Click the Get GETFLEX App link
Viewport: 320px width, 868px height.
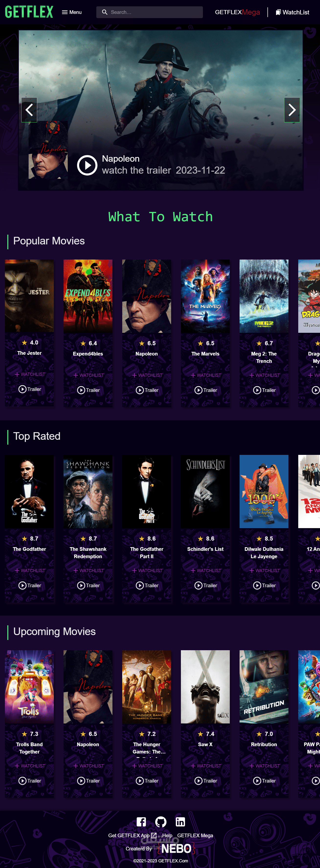132,835
